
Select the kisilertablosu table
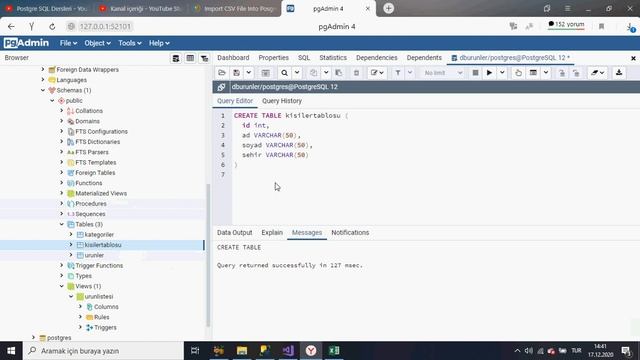[103, 245]
